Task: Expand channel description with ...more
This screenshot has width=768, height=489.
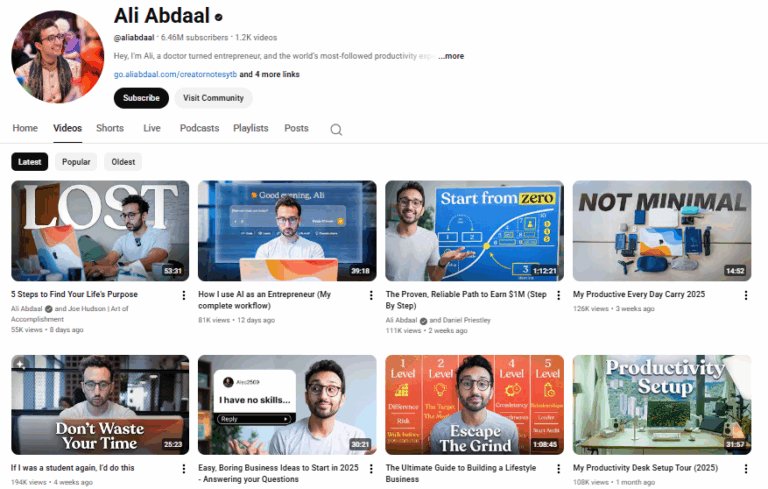Action: 451,56
